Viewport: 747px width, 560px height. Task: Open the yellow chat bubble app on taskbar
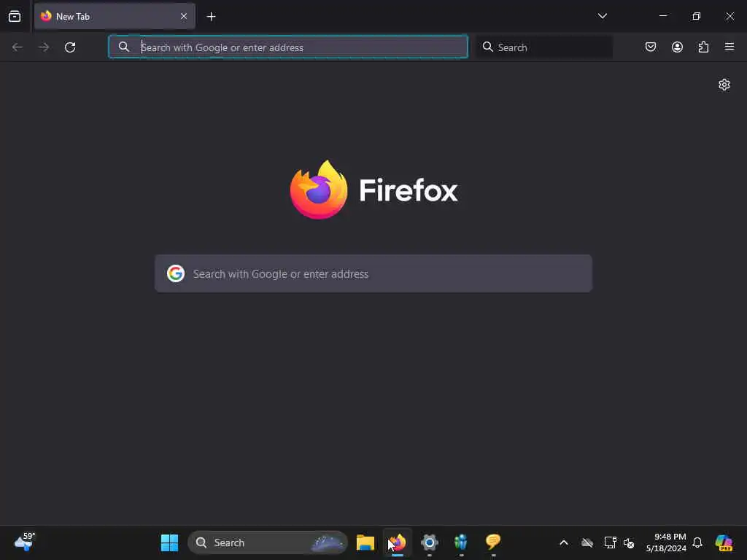493,542
